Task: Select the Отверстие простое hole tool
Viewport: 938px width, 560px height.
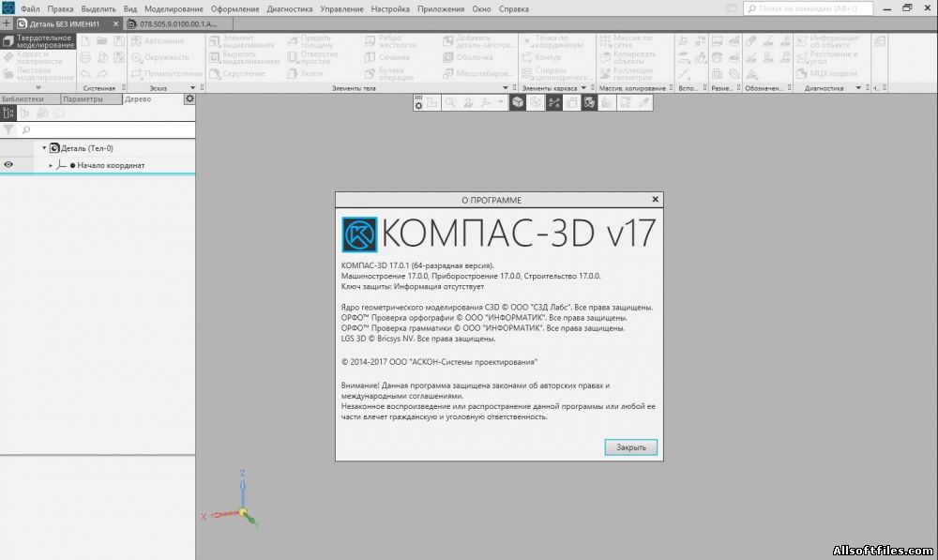Action: click(x=312, y=57)
